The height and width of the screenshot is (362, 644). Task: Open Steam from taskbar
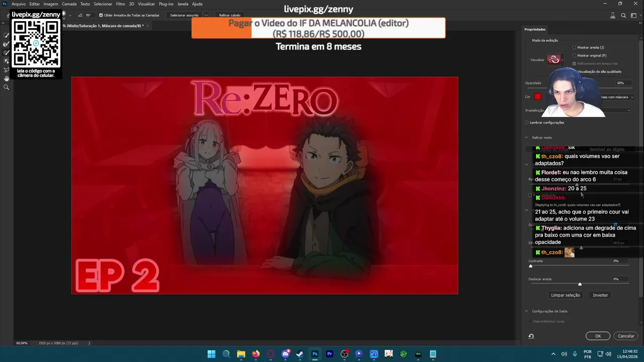(x=300, y=354)
